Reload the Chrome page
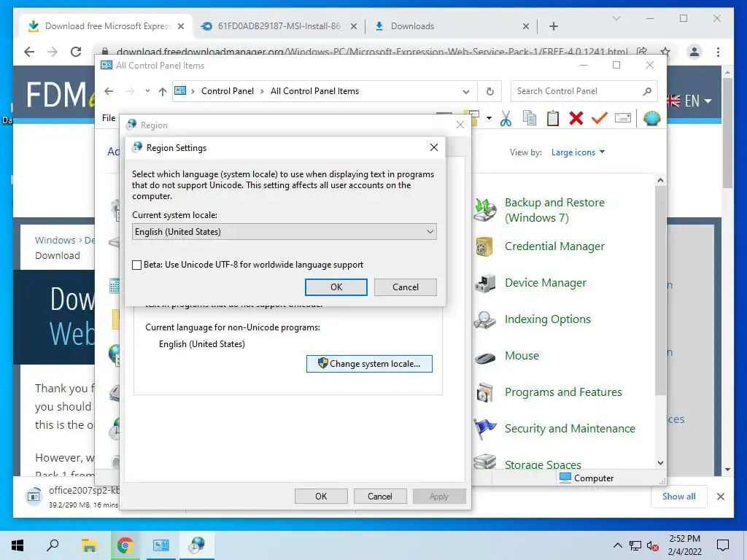Screen dimensions: 747x560 tap(76, 52)
